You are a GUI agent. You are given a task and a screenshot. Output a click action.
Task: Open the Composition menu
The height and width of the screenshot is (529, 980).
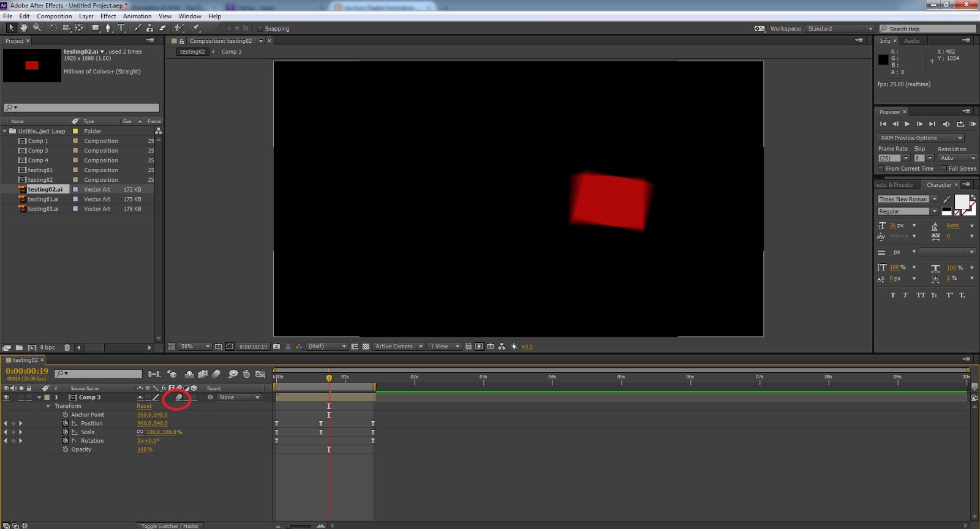[54, 17]
